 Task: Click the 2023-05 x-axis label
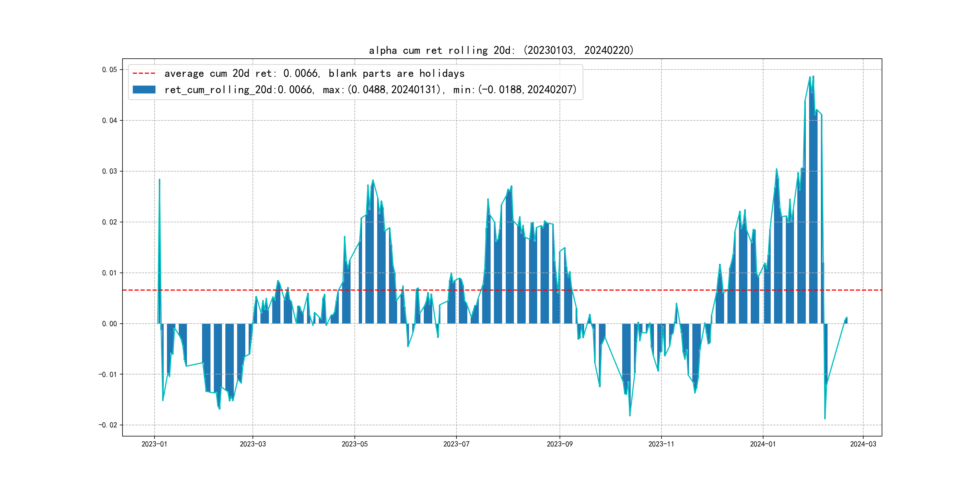[x=354, y=444]
